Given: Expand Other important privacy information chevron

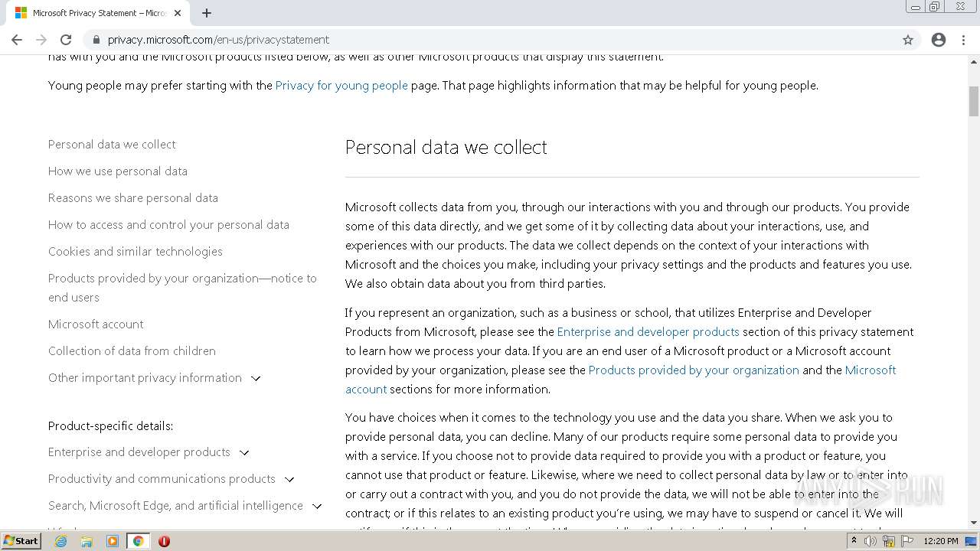Looking at the screenshot, I should pos(256,378).
